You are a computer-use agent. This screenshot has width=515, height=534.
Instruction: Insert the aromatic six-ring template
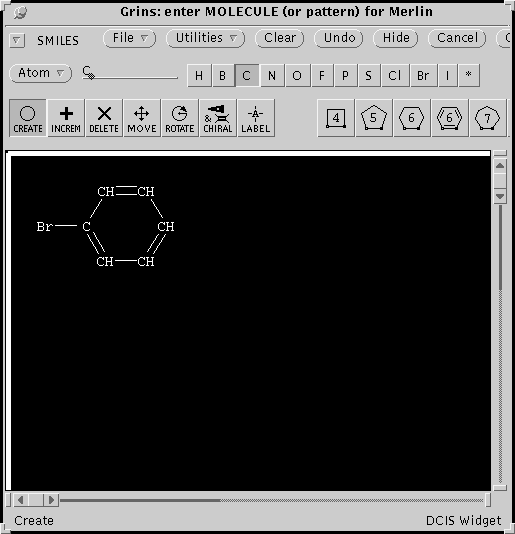coord(450,118)
